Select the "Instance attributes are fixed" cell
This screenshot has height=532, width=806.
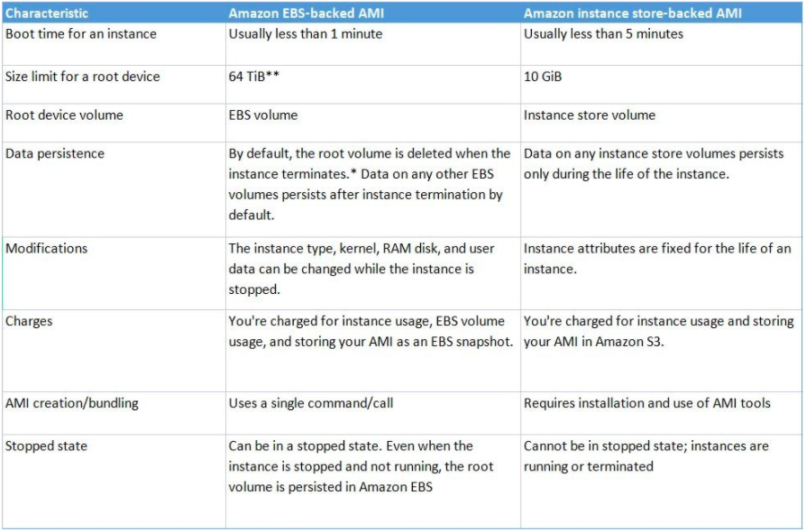coord(657,259)
